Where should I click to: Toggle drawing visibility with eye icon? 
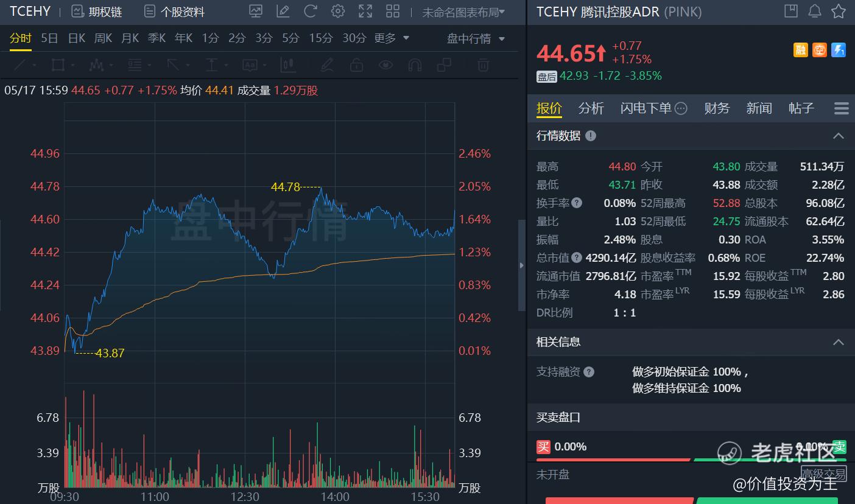385,65
